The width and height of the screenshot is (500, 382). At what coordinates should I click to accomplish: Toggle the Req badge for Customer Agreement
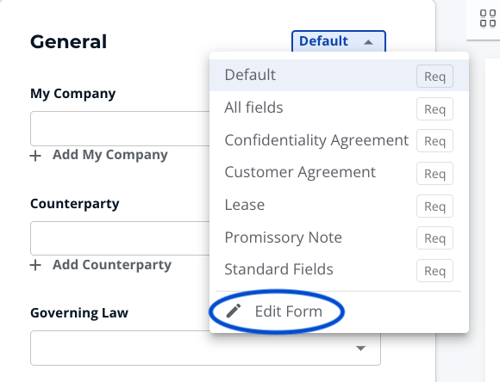coord(435,173)
